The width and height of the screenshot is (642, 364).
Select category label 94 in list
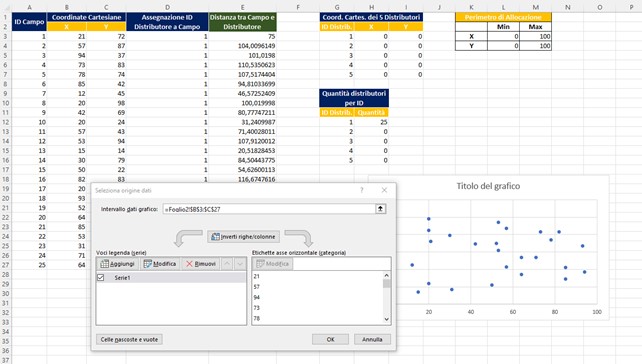(x=256, y=298)
